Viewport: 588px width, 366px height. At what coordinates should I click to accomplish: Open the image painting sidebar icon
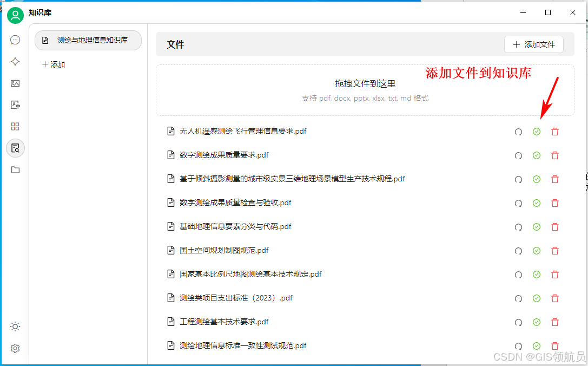15,83
